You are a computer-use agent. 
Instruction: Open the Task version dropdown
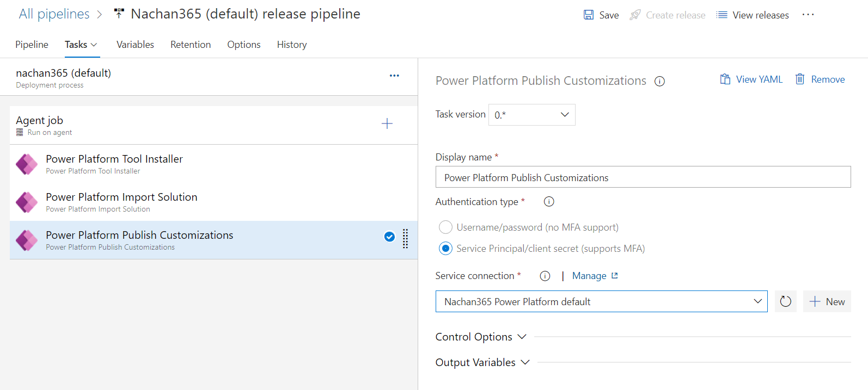click(531, 115)
